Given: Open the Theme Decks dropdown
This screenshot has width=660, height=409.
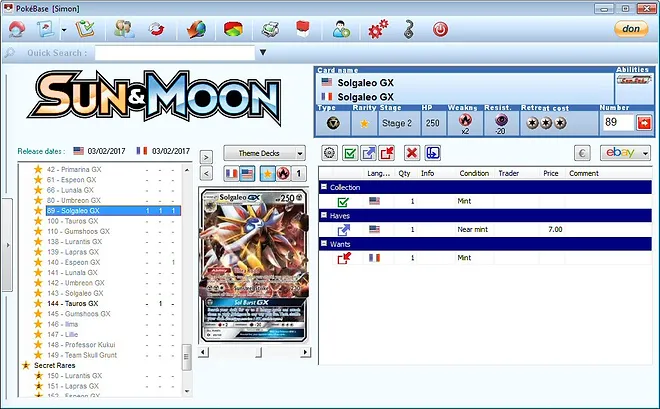Looking at the screenshot, I should (264, 153).
